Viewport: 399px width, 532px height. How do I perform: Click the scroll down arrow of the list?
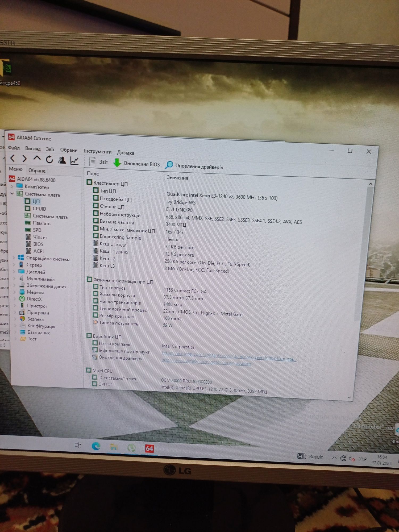tap(349, 397)
